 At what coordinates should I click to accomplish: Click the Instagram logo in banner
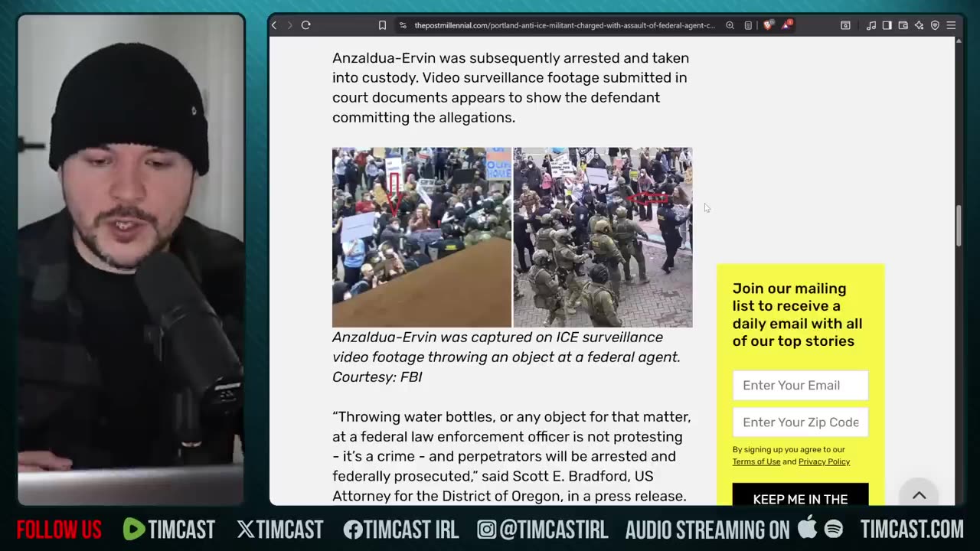[486, 529]
